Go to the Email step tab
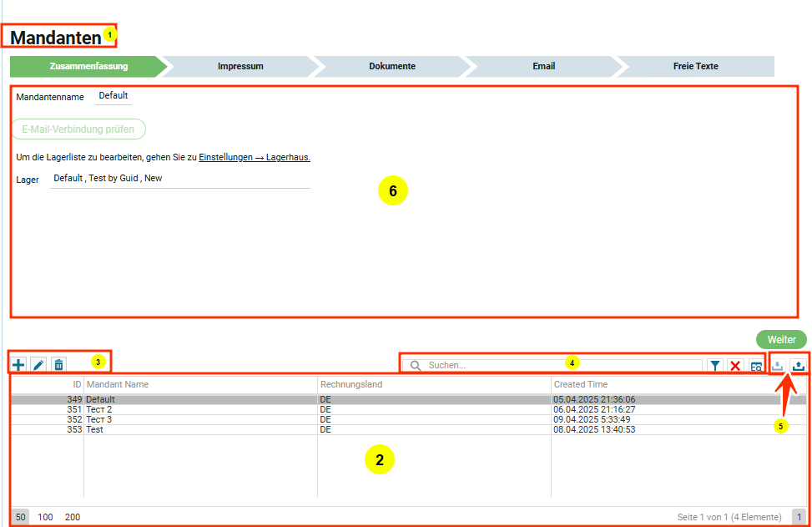812x527 pixels. pyautogui.click(x=543, y=66)
